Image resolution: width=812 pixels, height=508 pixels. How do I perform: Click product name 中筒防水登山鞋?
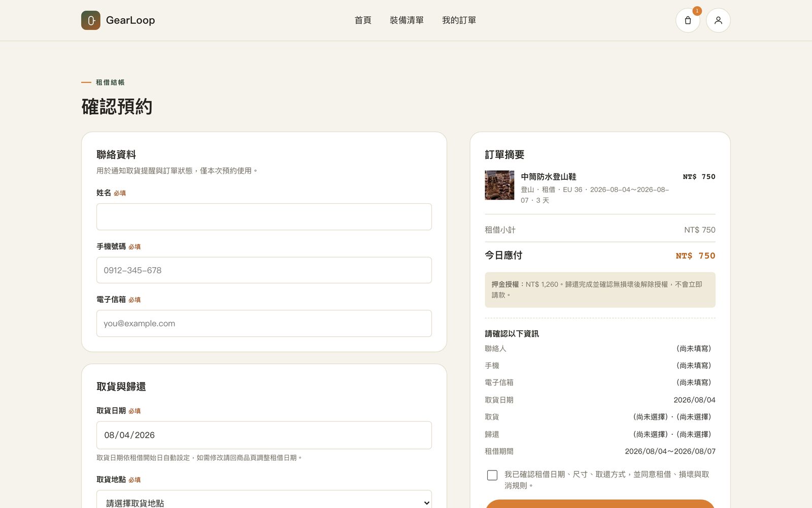tap(549, 177)
